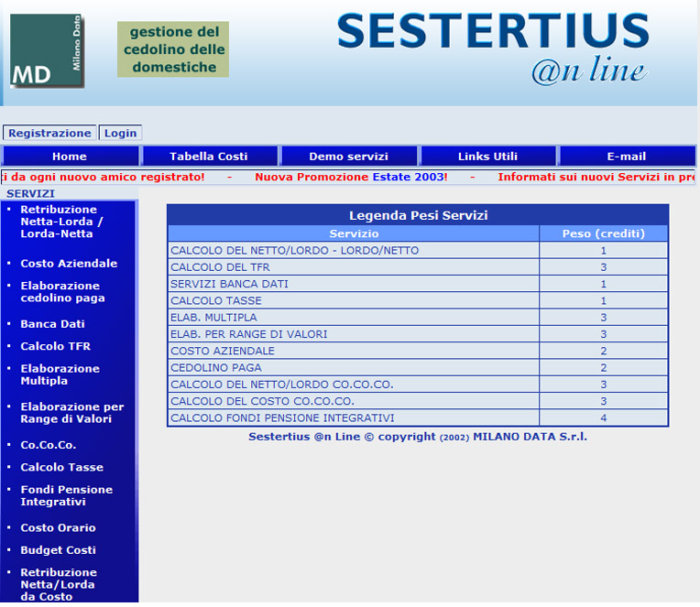700x607 pixels.
Task: Click the 'gestione del cedolino delle domestiche' banner
Action: [173, 49]
